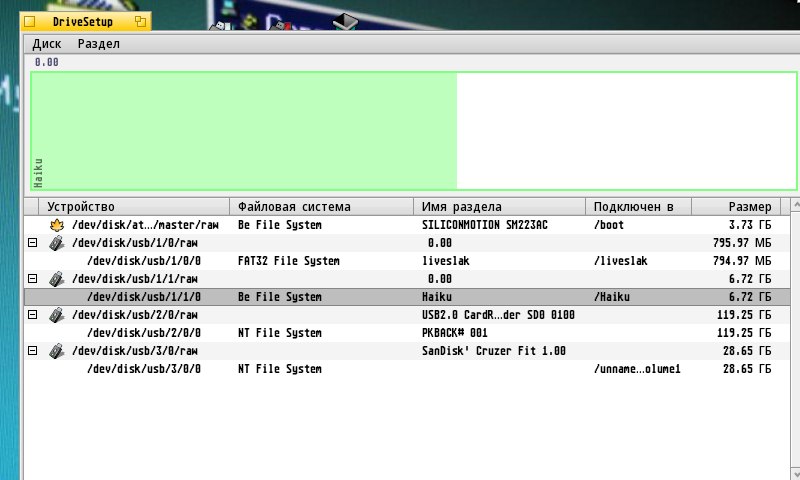Select the /dev/disk/usb/1/1/0 Haiku partition

[x=407, y=297]
